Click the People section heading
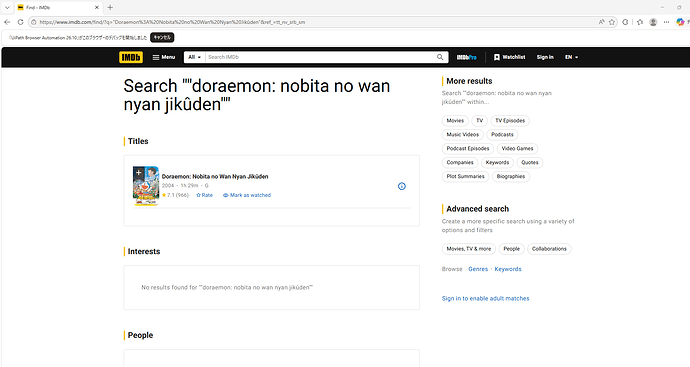The image size is (690, 367). 140,335
